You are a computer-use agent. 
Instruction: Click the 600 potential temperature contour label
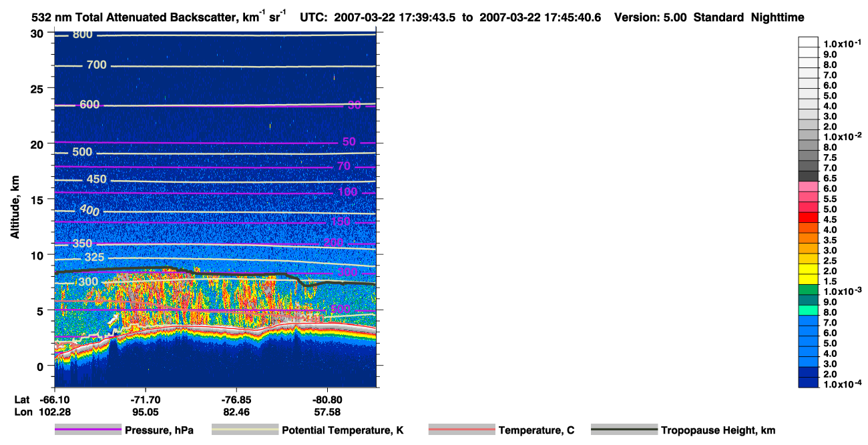tap(89, 105)
